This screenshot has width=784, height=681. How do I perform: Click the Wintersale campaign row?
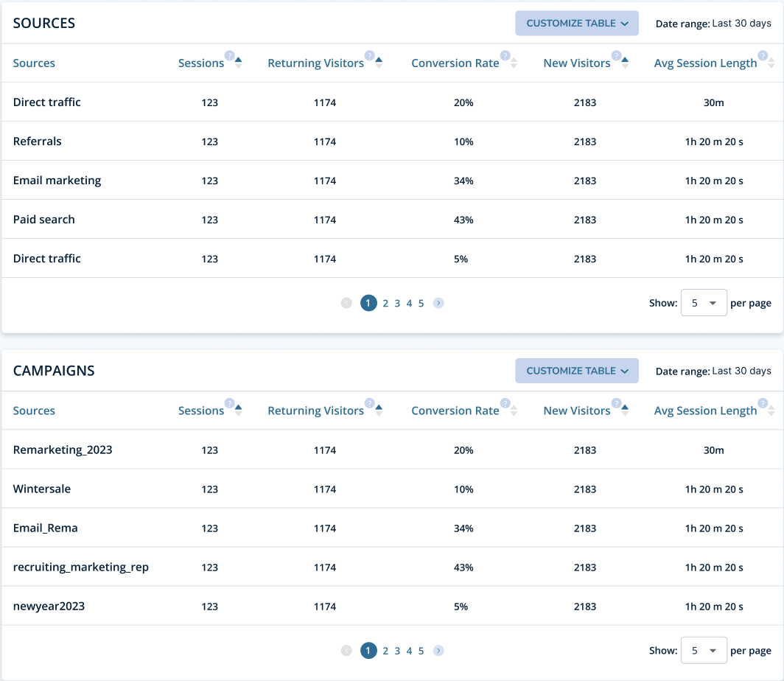coord(392,489)
